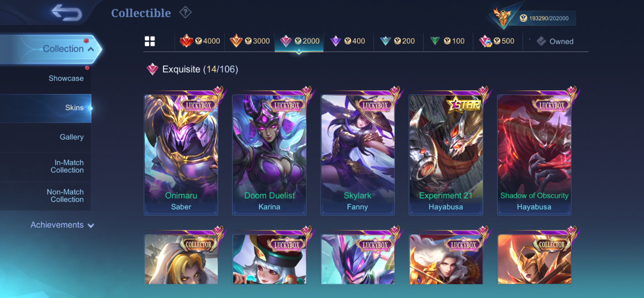Filter by the 100 point green gem tier

(x=447, y=41)
